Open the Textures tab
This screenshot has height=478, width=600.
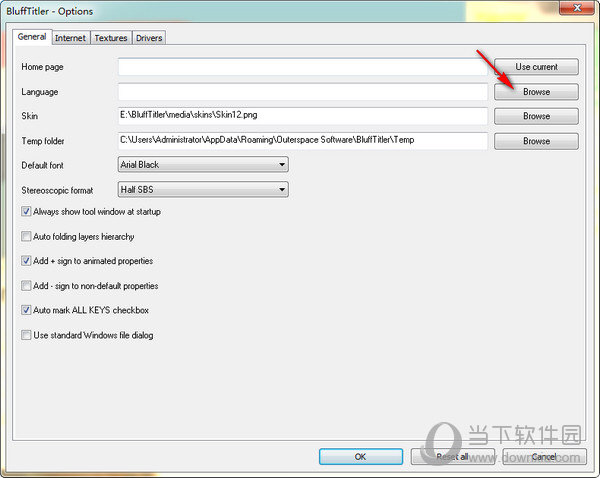(110, 38)
